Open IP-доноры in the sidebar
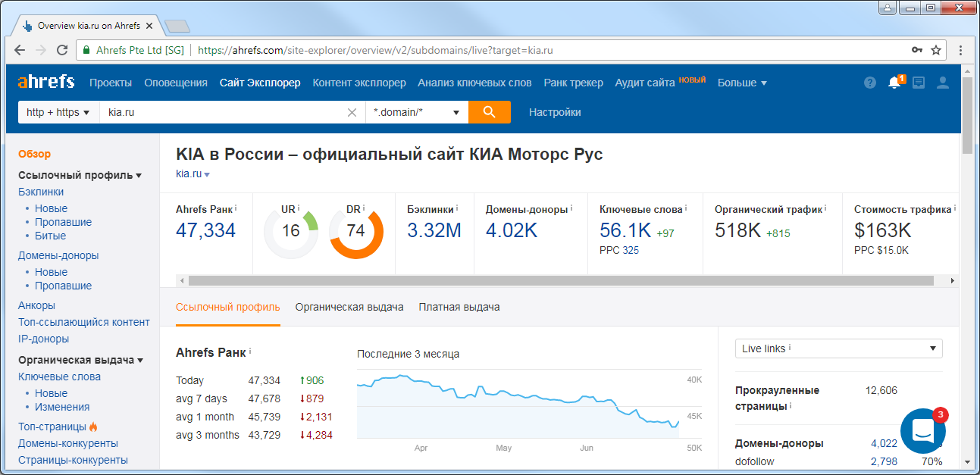The image size is (980, 475). coord(43,339)
